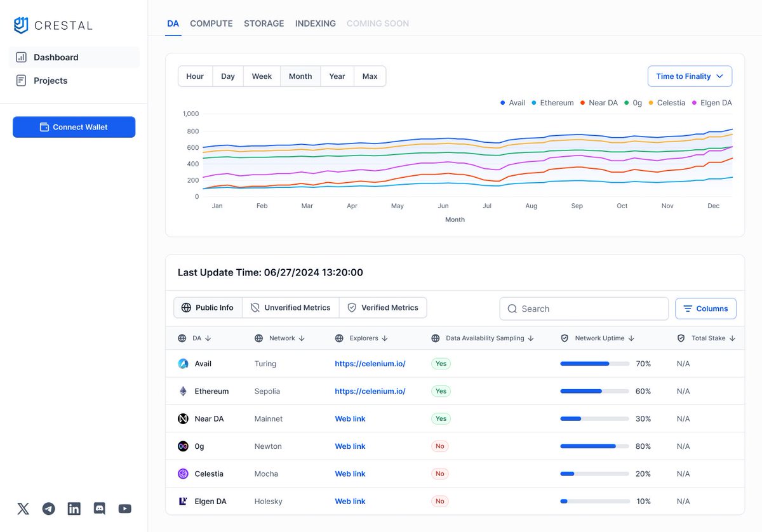This screenshot has width=762, height=532.
Task: Click Elgen DA's 10% uptime bar
Action: click(594, 502)
